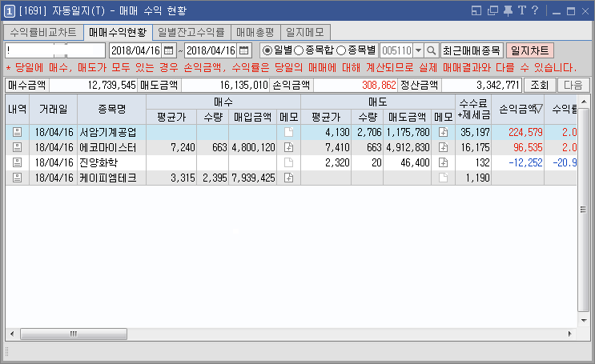Open buy memo icon for 서암기계공업
Image resolution: width=595 pixels, height=364 pixels.
point(289,132)
